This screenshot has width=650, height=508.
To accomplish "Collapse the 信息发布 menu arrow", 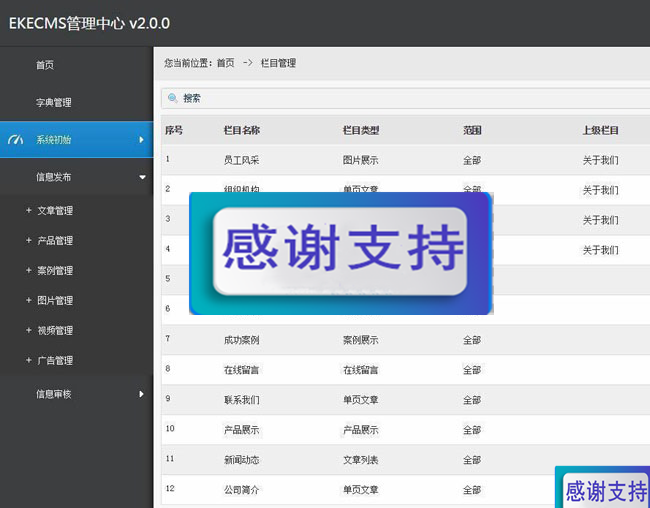I will coord(142,177).
